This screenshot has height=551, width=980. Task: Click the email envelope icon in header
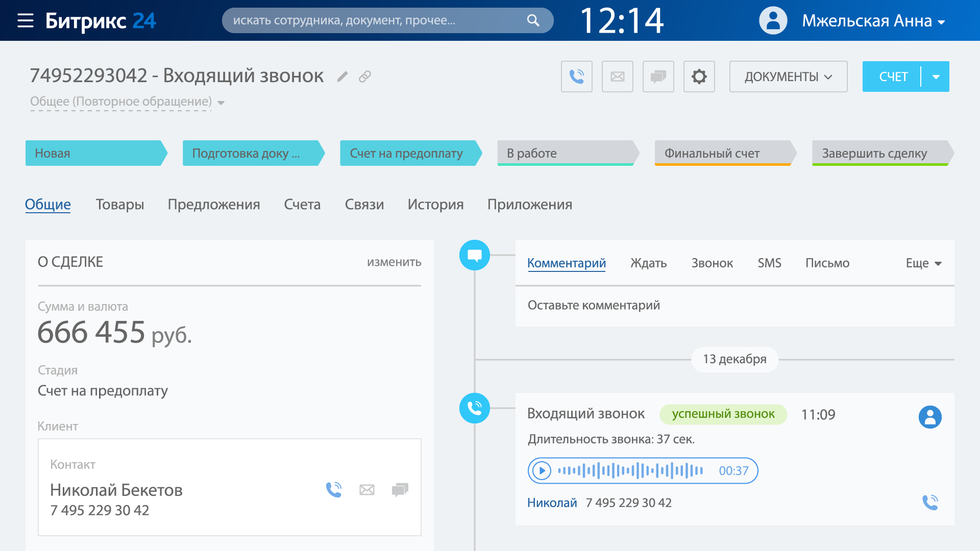pyautogui.click(x=617, y=77)
